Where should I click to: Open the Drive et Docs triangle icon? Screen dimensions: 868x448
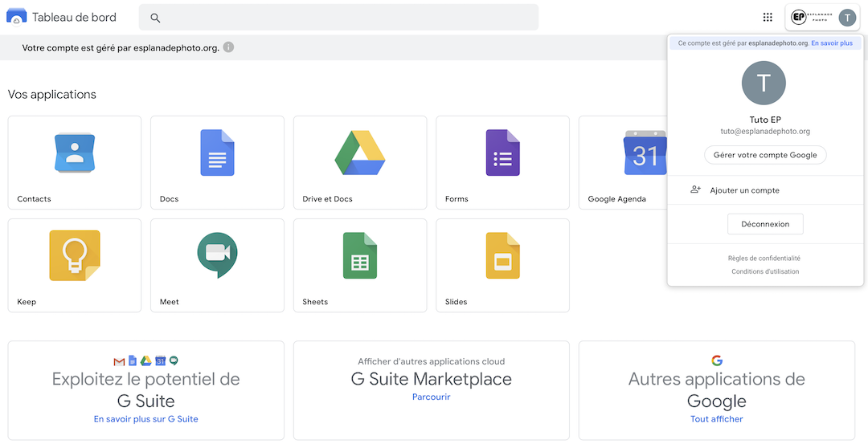tap(360, 153)
